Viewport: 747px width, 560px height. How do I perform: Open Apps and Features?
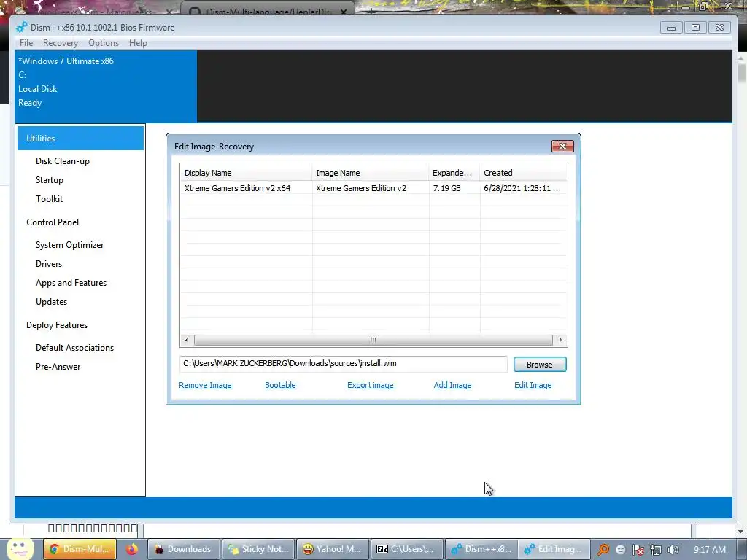pyautogui.click(x=71, y=283)
